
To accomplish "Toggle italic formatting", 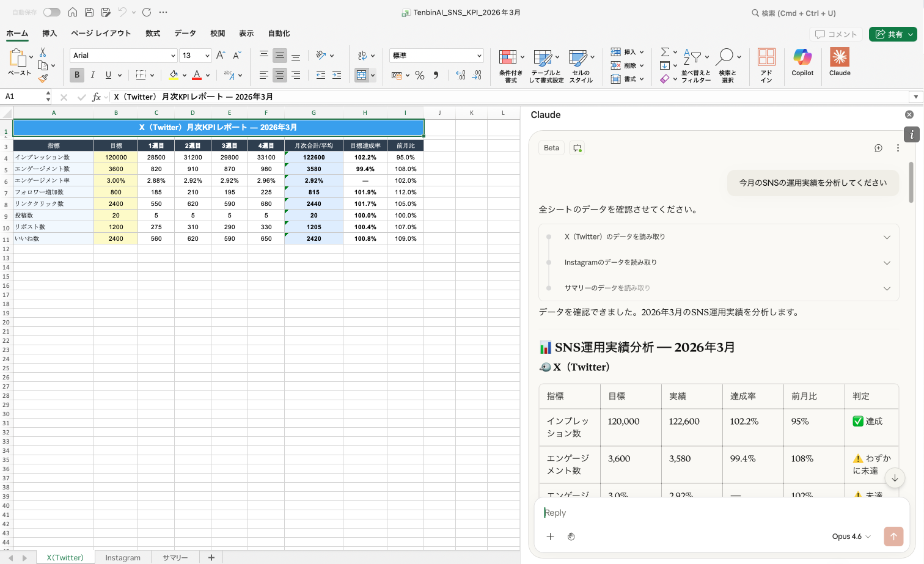I will point(93,75).
